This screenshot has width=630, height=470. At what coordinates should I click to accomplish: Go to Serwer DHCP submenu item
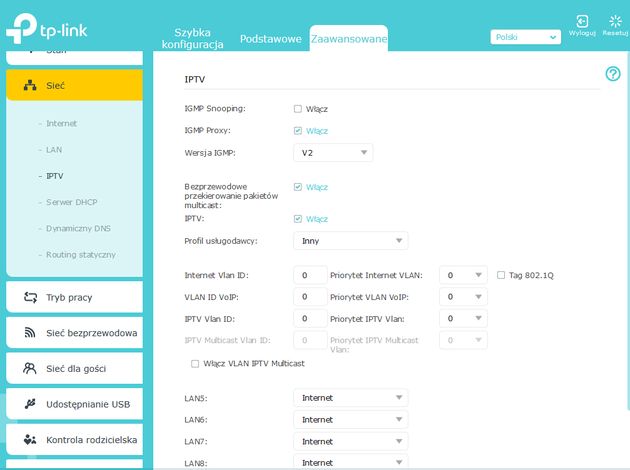(x=72, y=202)
